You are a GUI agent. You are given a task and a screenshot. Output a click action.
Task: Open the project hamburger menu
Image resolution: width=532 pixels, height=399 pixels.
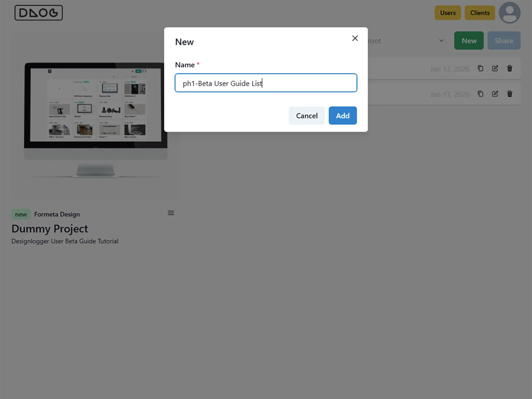pyautogui.click(x=171, y=213)
